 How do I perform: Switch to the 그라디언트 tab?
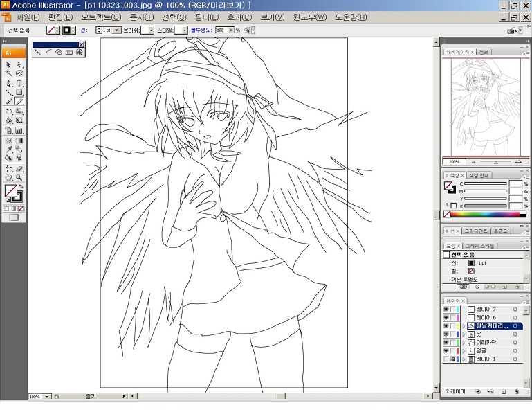[476, 231]
